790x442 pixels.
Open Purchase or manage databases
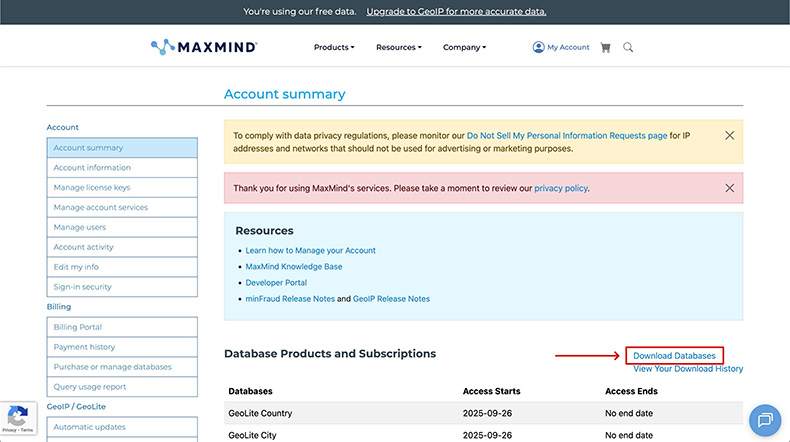122,367
